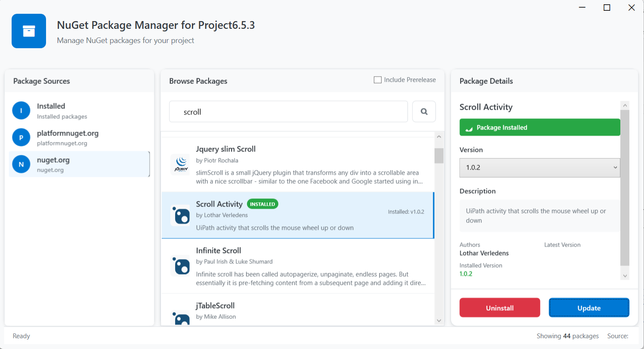
Task: Click the blue Update button
Action: (589, 308)
